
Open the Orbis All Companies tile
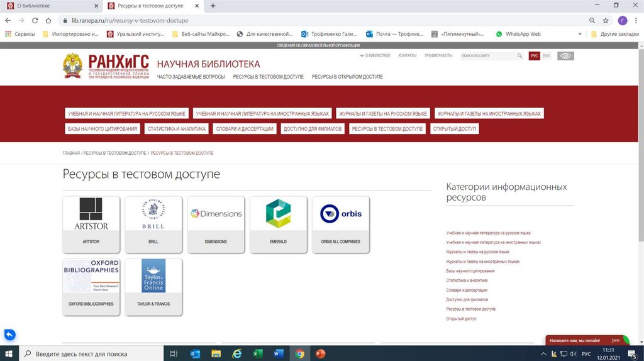pyautogui.click(x=340, y=225)
